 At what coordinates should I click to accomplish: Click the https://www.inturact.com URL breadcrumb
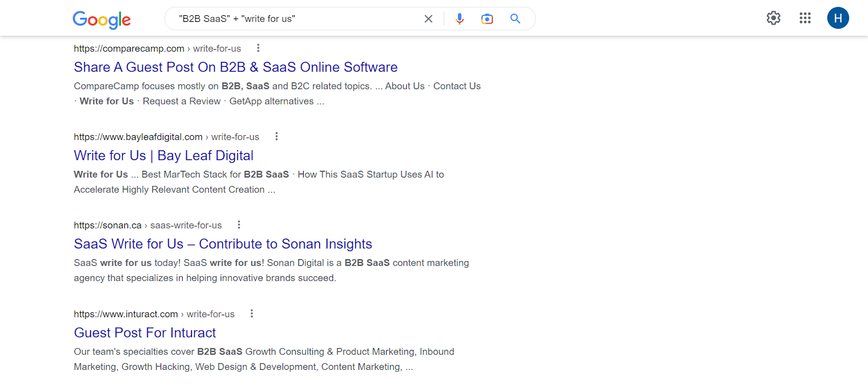point(154,315)
